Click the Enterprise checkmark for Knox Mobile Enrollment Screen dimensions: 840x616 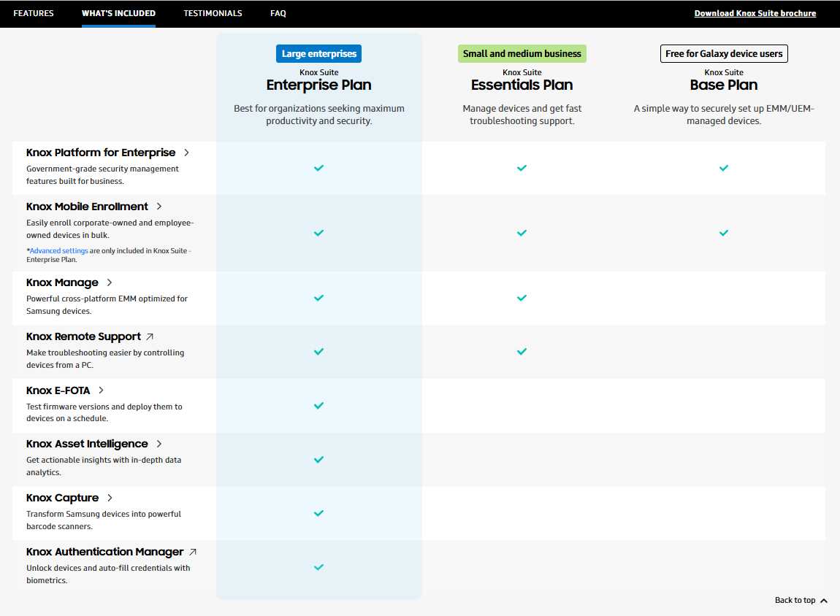pos(318,233)
